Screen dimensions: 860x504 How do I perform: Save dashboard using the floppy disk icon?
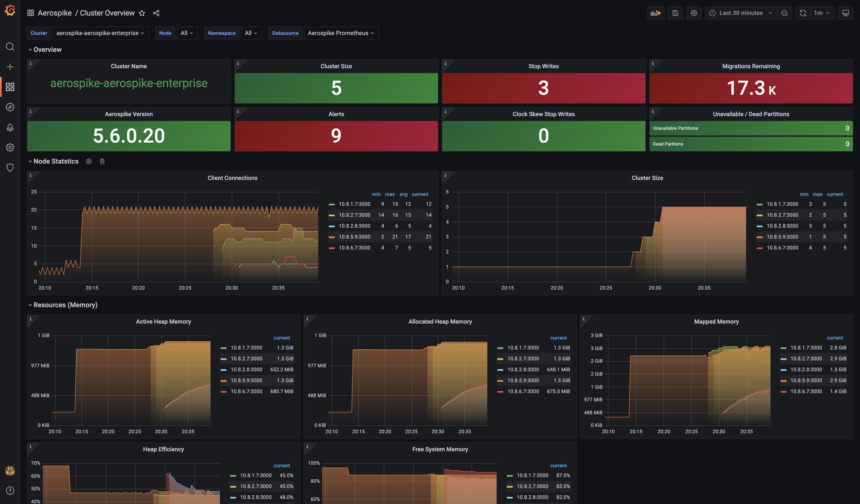pos(675,13)
